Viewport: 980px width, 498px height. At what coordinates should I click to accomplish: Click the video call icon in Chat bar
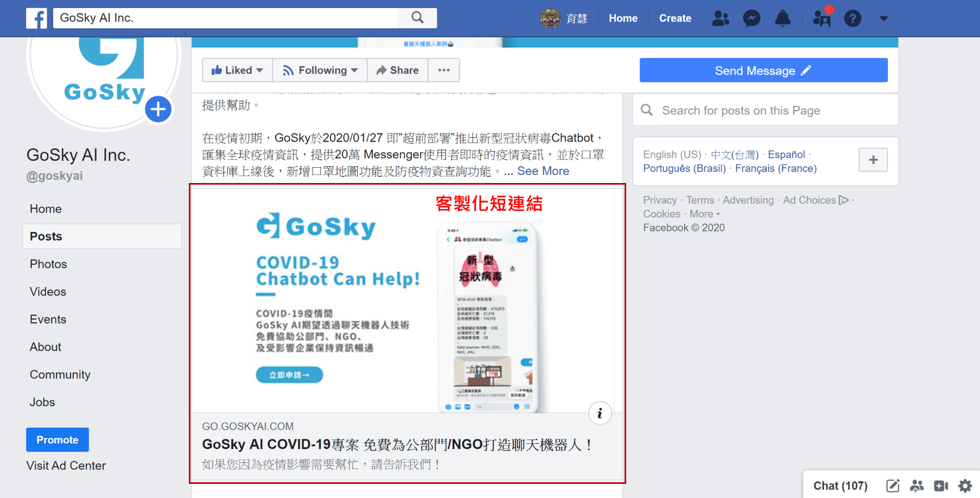point(941,486)
